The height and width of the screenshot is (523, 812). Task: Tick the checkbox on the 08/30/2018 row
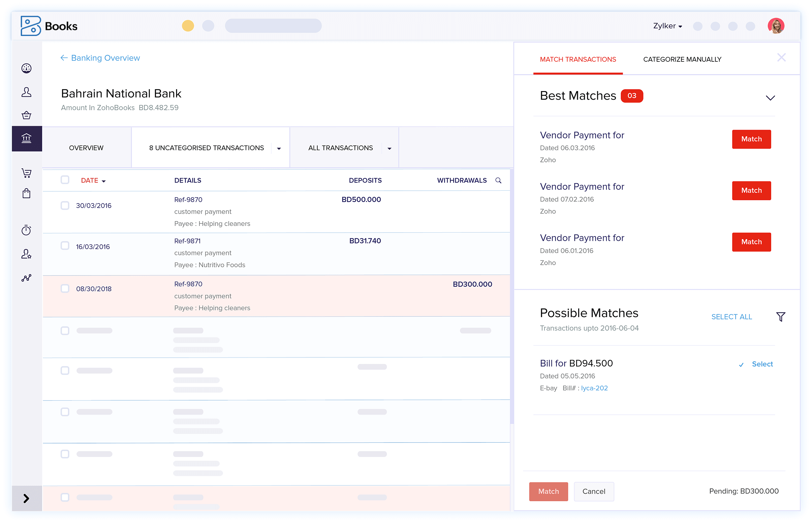[65, 288]
